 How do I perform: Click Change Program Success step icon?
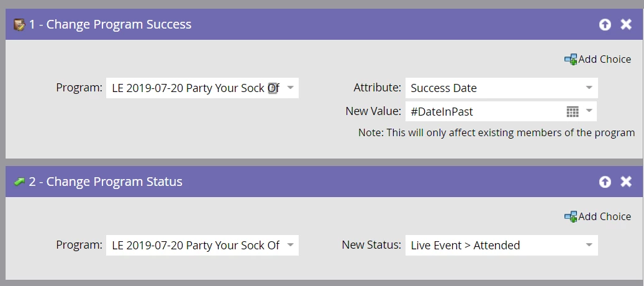[x=19, y=25]
